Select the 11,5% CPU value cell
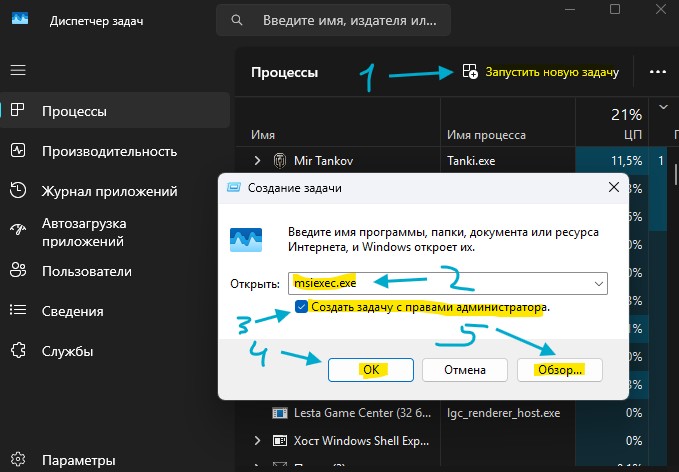The width and height of the screenshot is (679, 472). click(x=612, y=161)
